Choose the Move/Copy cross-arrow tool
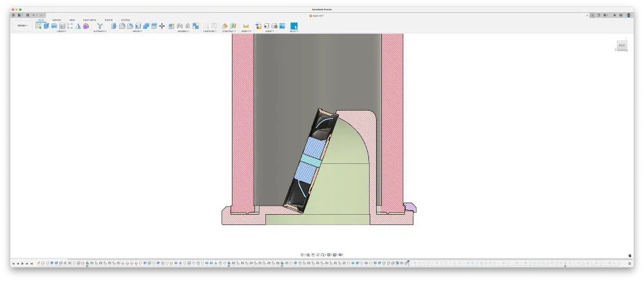Image resolution: width=644 pixels, height=281 pixels. point(162,26)
